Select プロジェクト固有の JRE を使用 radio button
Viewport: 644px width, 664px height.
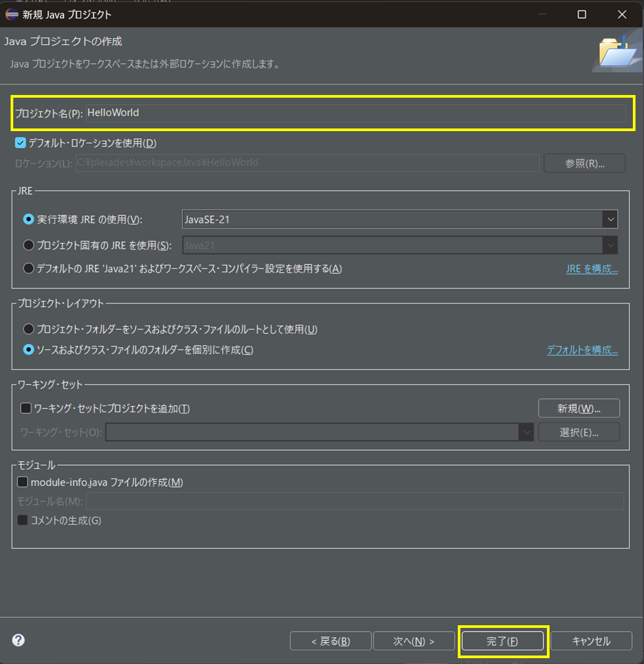pyautogui.click(x=29, y=245)
